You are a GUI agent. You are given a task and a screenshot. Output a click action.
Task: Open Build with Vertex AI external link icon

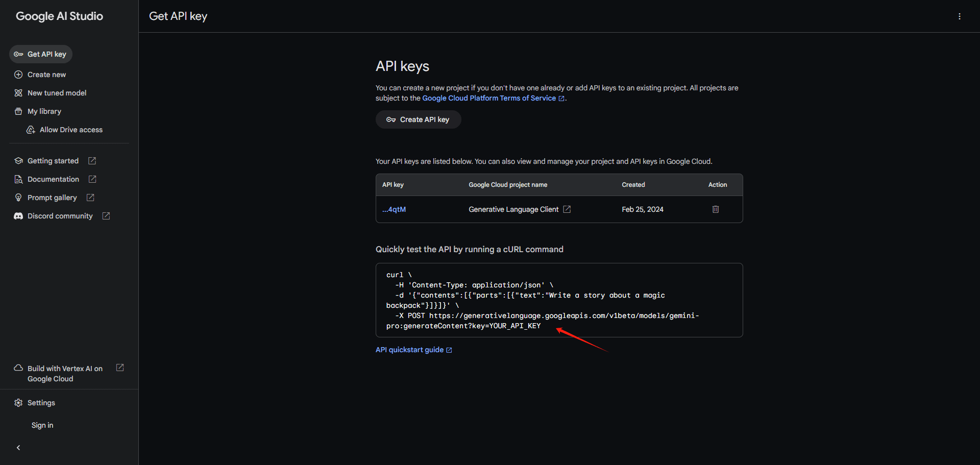[120, 368]
